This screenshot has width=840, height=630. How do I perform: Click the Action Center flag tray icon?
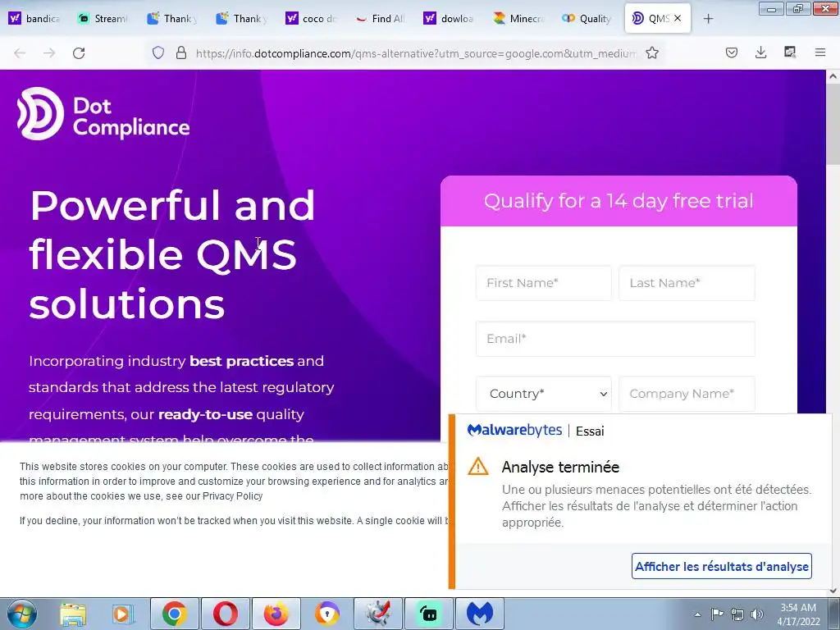(x=717, y=614)
